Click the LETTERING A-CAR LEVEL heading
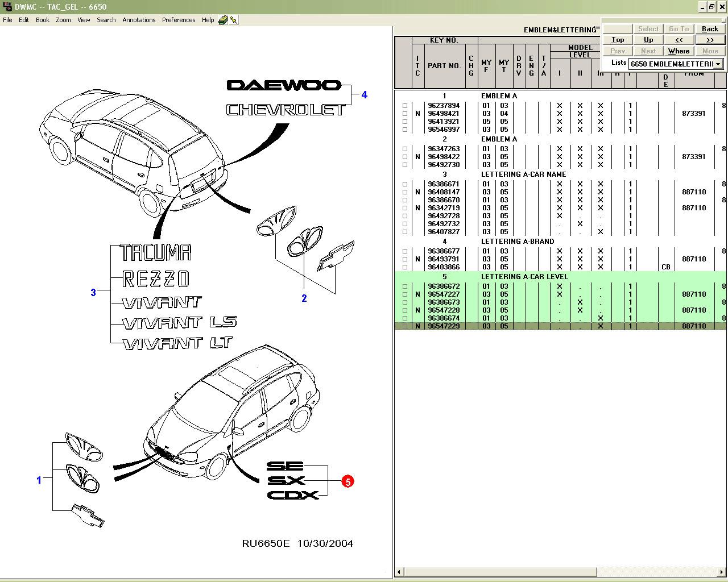Screen dimensions: 728x582 524,277
